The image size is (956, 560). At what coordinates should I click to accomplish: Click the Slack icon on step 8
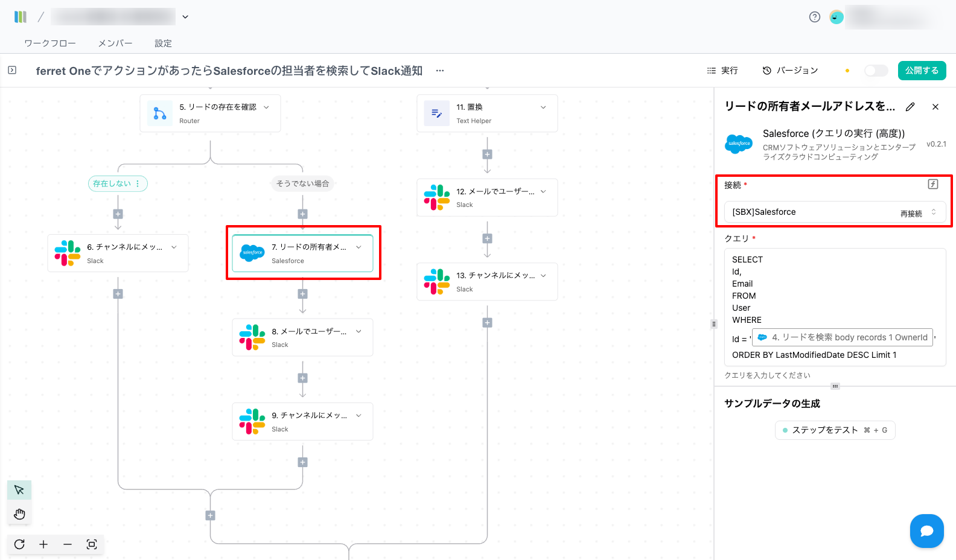pyautogui.click(x=252, y=337)
